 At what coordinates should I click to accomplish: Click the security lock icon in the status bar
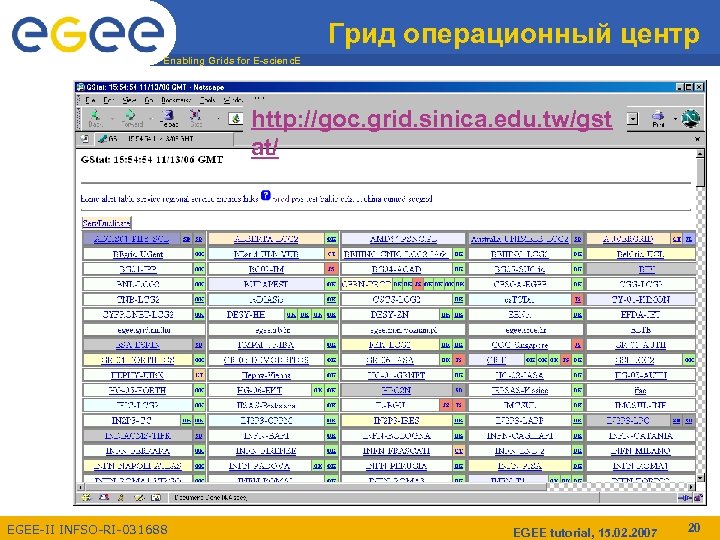click(698, 498)
